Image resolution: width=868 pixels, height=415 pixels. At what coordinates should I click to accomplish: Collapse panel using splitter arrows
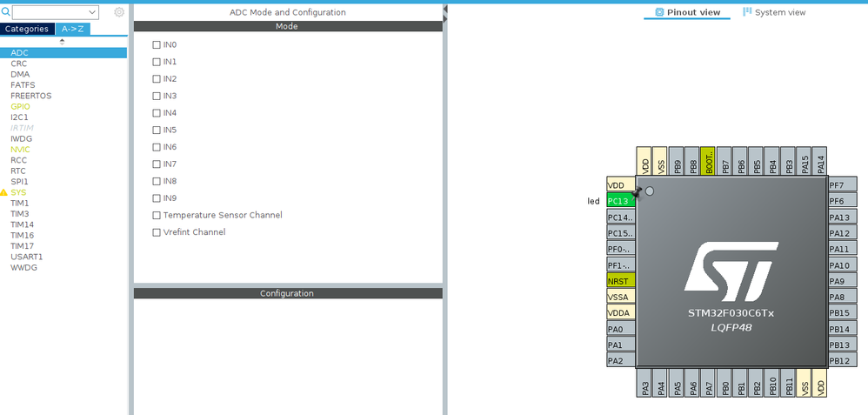445,13
